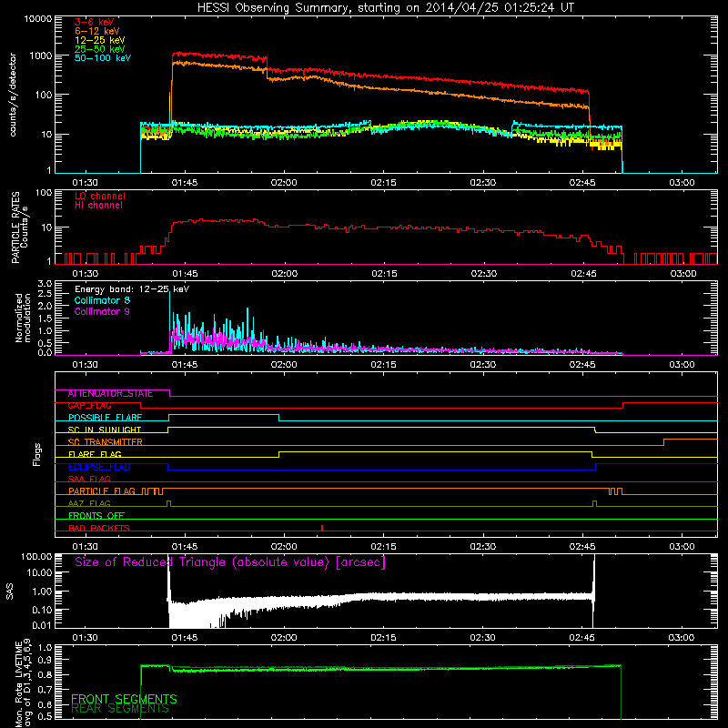Click the SC_TRANSMITTER step rise near 02:57
This screenshot has height=728, width=728.
(x=664, y=442)
